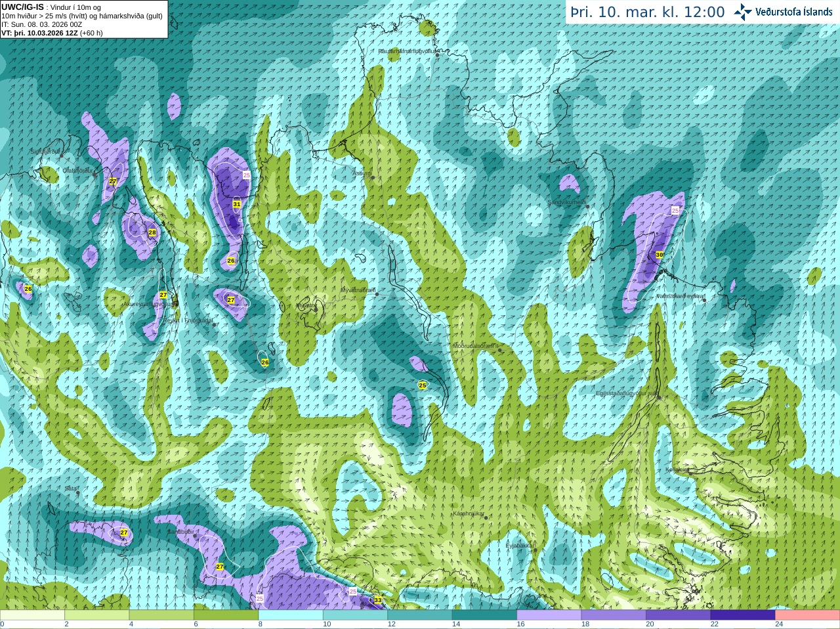Click the 27 gust marker above Akureyrarflugvöllur label
840x629 pixels.
click(163, 295)
